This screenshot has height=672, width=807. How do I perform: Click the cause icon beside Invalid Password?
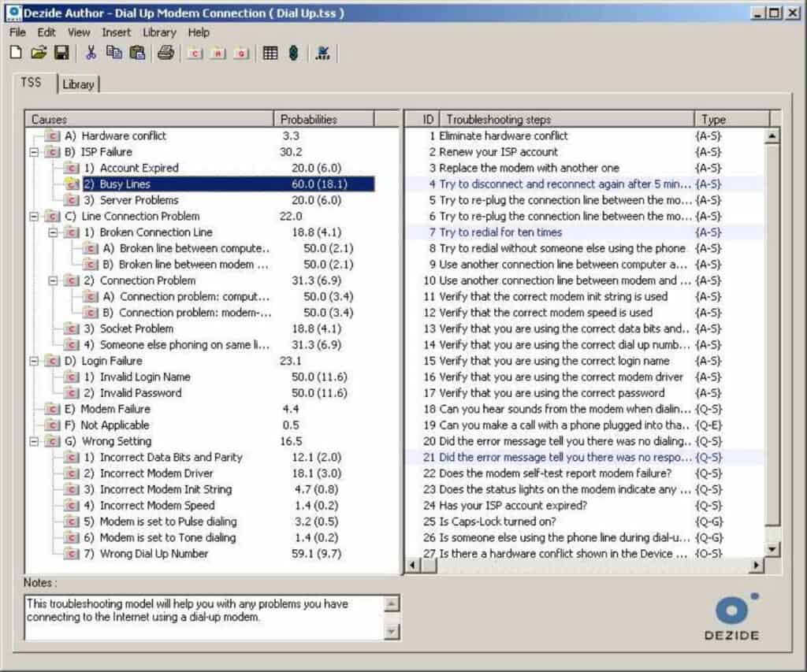pyautogui.click(x=72, y=393)
